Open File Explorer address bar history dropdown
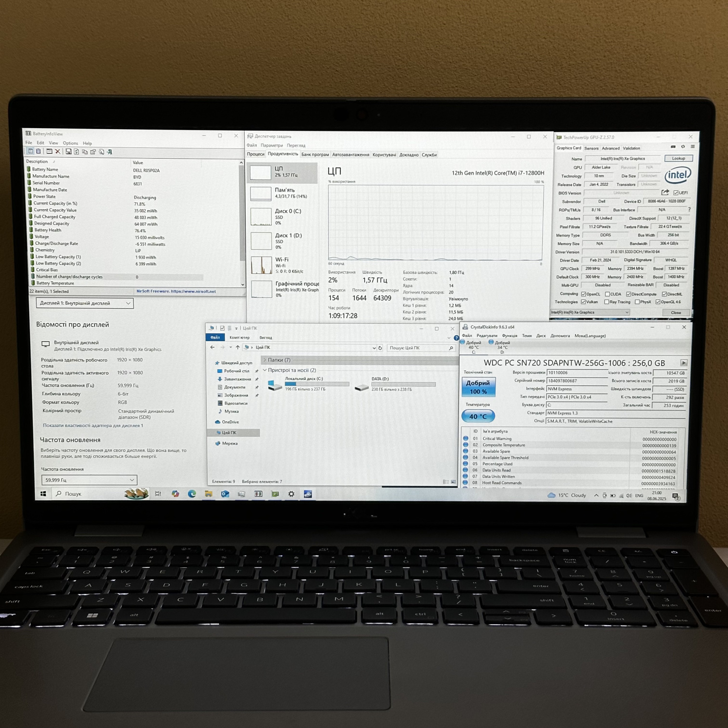 [x=374, y=348]
